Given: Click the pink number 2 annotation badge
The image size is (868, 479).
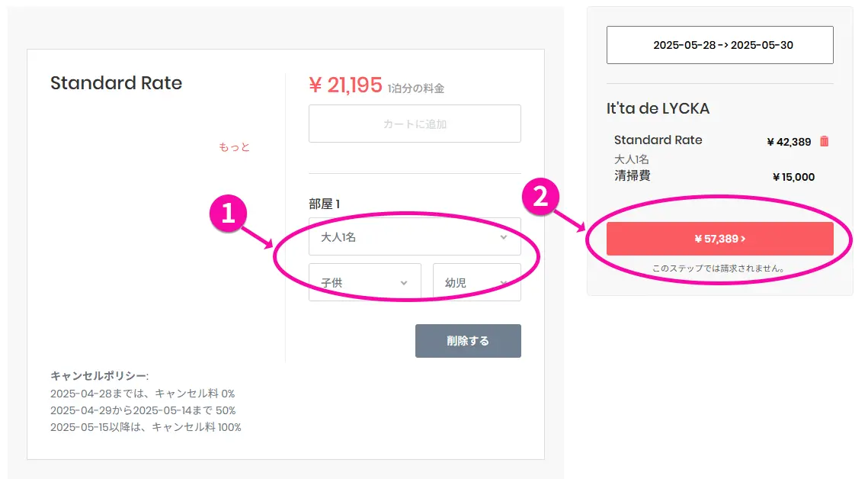Looking at the screenshot, I should (x=540, y=198).
